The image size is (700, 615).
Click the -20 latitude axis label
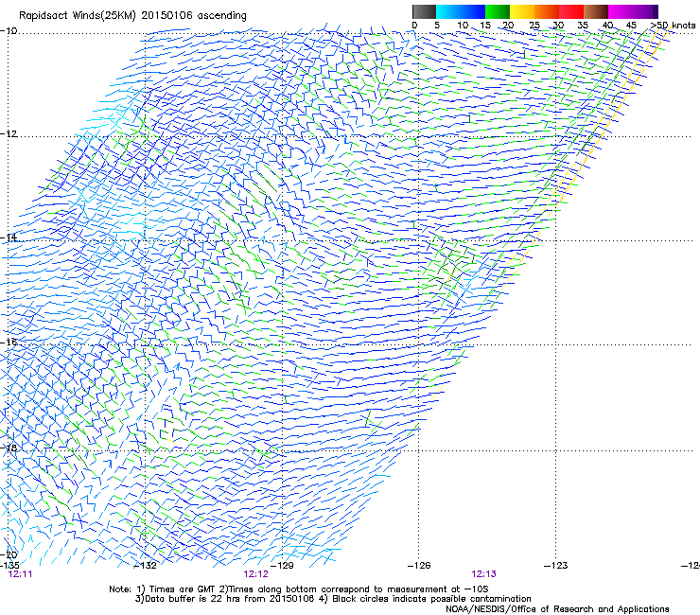(x=9, y=554)
